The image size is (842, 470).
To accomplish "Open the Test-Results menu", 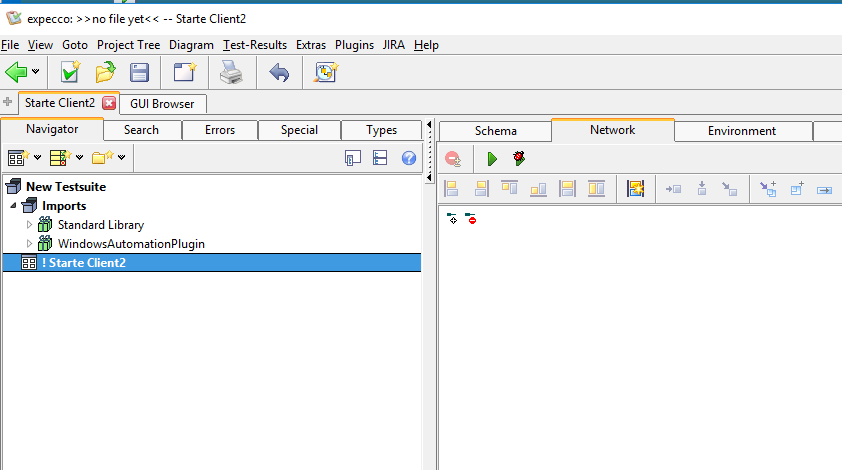I will point(255,45).
